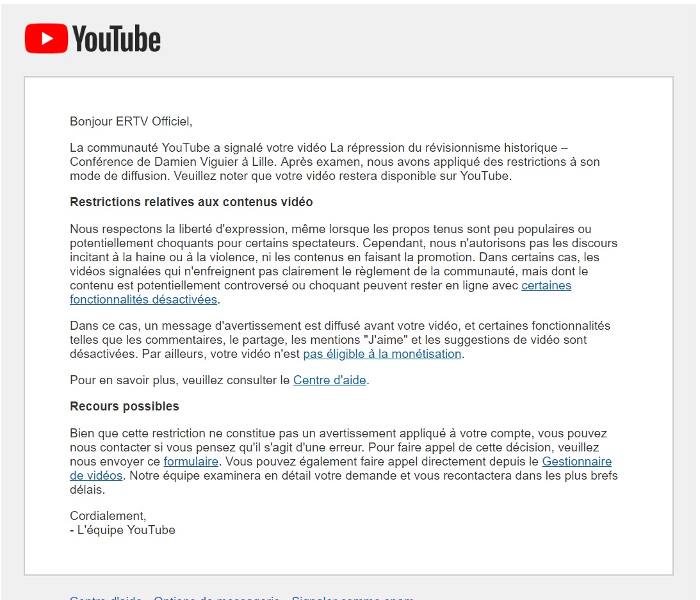Open the footer "Centre d'aide" link
This screenshot has height=600, width=700.
(106, 597)
